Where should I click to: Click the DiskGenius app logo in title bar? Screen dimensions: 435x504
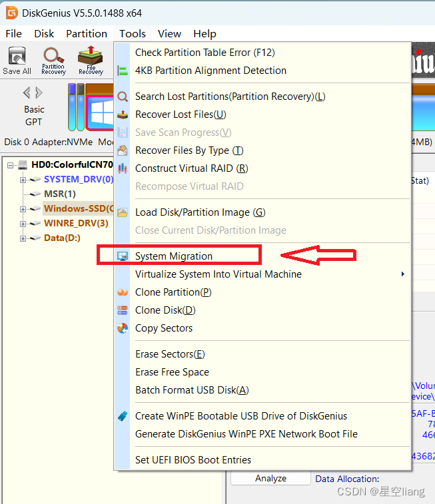(12, 13)
